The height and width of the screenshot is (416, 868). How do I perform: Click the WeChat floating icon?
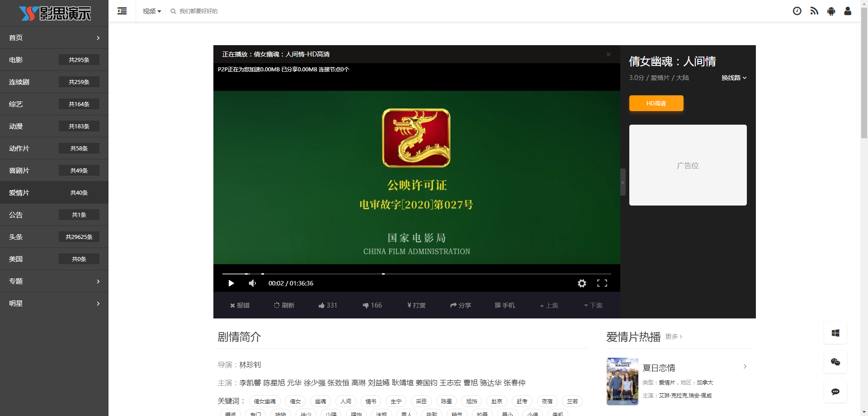835,362
